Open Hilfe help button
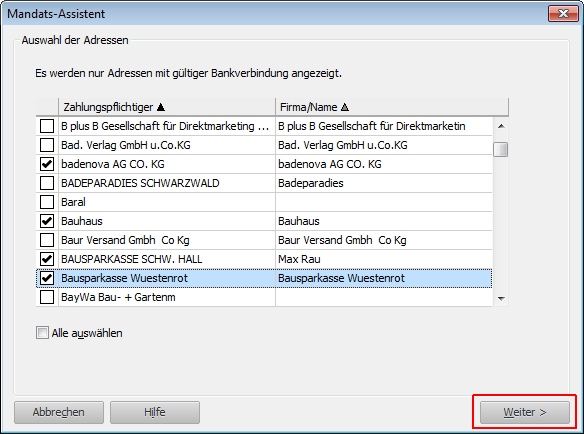This screenshot has width=584, height=434. [x=155, y=412]
